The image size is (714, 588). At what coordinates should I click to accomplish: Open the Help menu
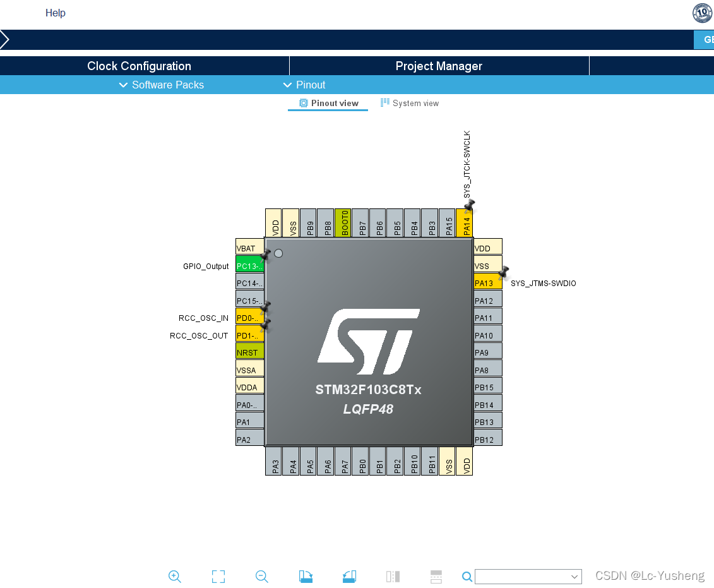(56, 13)
